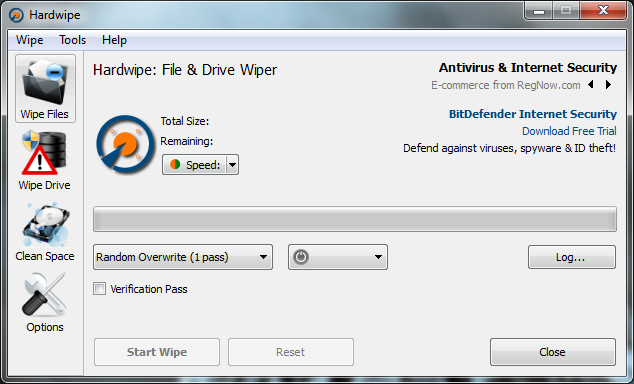Open the Log... button
This screenshot has height=384, width=634.
[x=572, y=257]
